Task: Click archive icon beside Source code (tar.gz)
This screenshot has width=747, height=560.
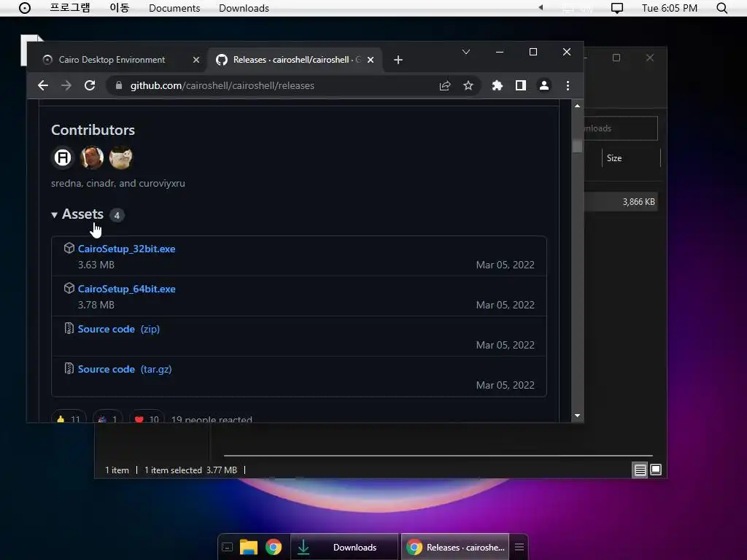Action: pyautogui.click(x=69, y=368)
